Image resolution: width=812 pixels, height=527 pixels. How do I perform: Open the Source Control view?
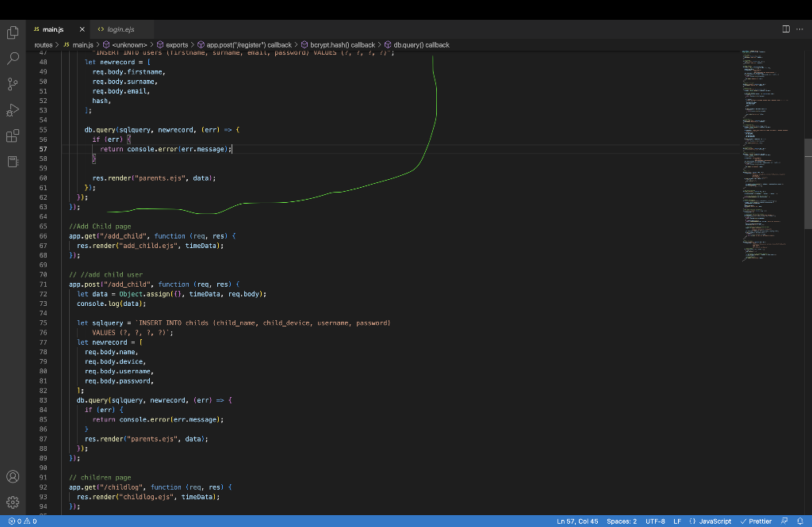point(12,83)
